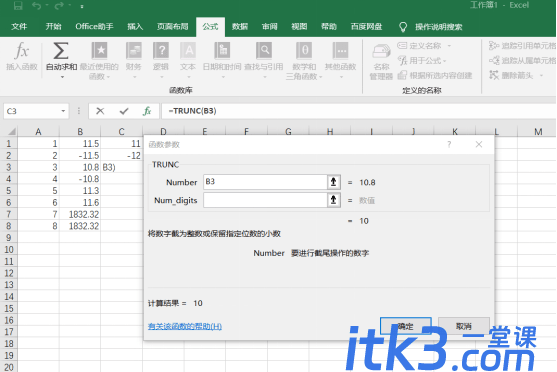Open the Logical (逻辑) functions icon
The height and width of the screenshot is (372, 557).
[161, 50]
